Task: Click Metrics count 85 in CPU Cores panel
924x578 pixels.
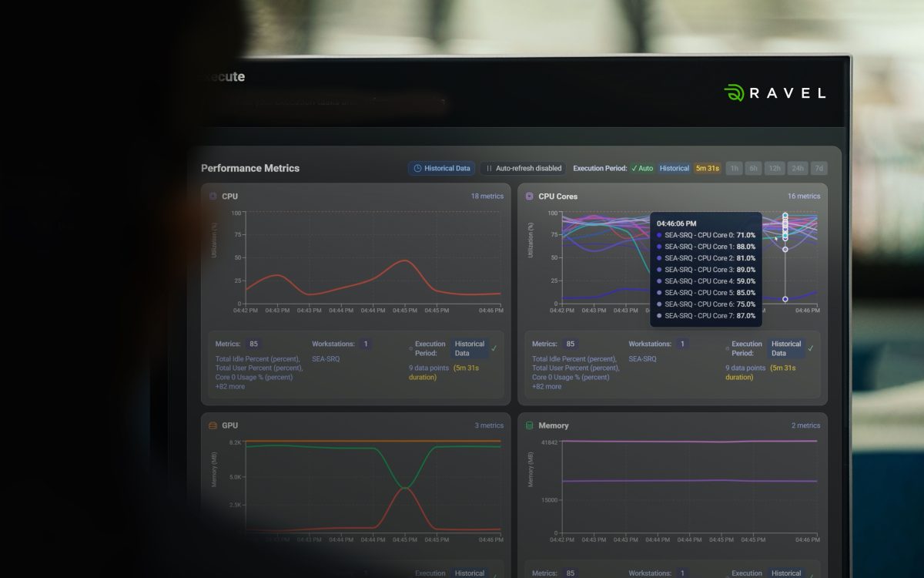Action: point(571,344)
